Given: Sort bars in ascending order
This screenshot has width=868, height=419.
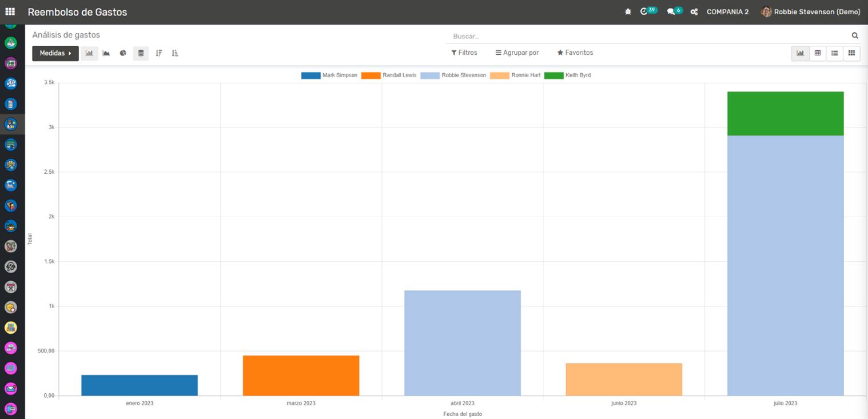Looking at the screenshot, I should (x=175, y=53).
